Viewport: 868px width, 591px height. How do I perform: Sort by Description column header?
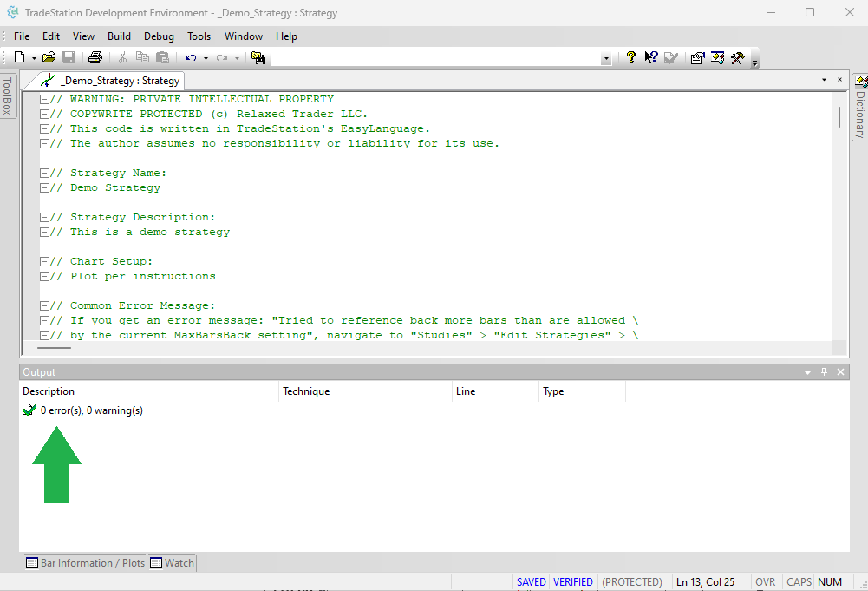(x=149, y=391)
